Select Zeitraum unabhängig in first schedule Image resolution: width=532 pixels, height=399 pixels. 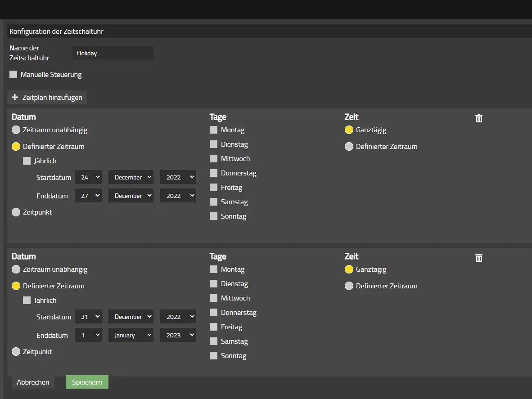pos(16,130)
